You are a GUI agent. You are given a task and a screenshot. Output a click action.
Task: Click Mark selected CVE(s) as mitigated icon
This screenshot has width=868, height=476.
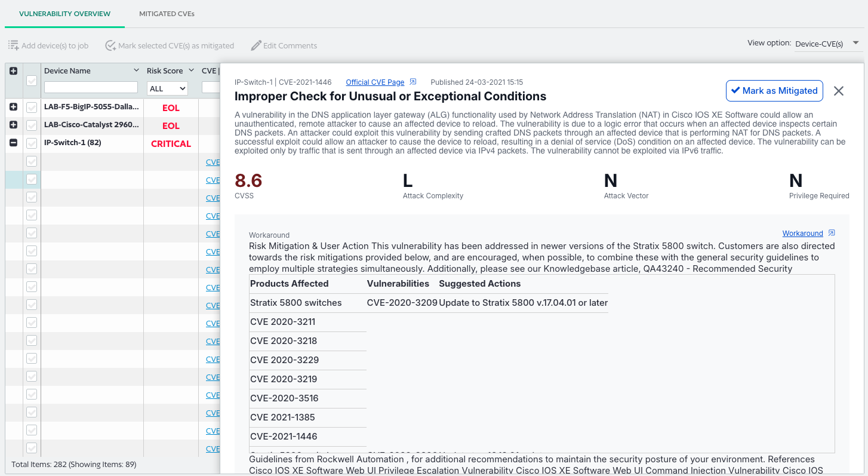coord(110,45)
